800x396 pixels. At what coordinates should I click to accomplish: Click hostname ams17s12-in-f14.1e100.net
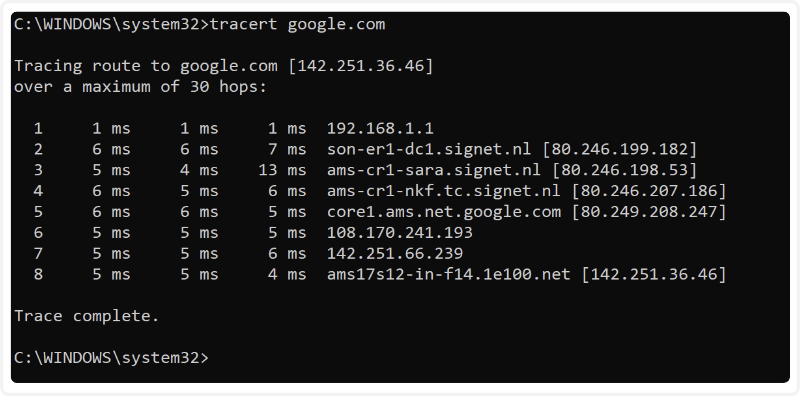coord(448,275)
